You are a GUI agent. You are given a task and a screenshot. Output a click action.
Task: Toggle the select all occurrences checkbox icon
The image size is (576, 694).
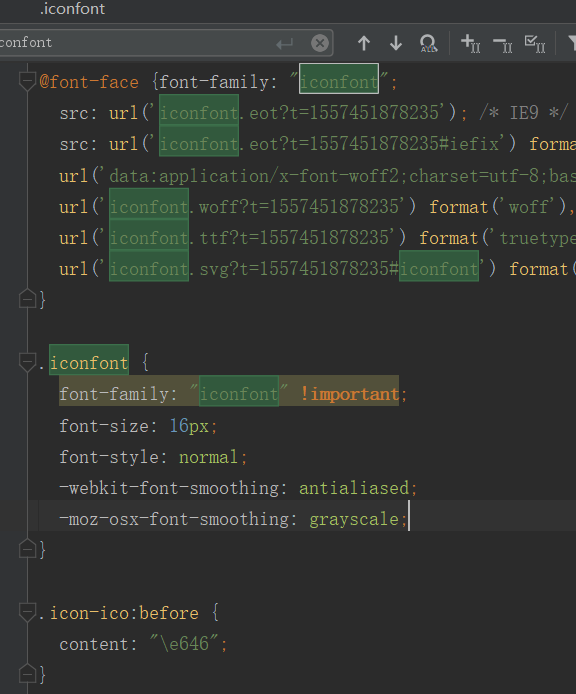coord(535,44)
